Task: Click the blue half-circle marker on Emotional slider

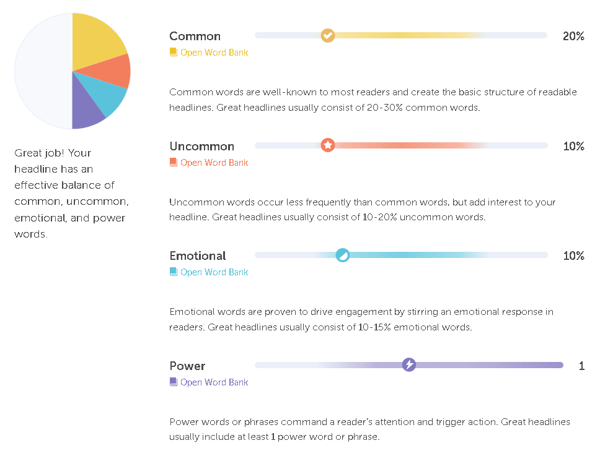Action: [x=342, y=255]
